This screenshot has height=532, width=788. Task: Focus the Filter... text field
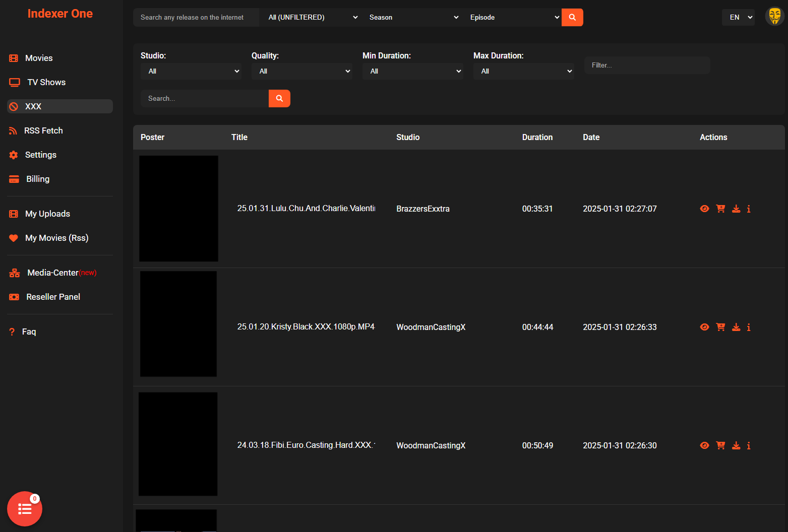tap(647, 65)
